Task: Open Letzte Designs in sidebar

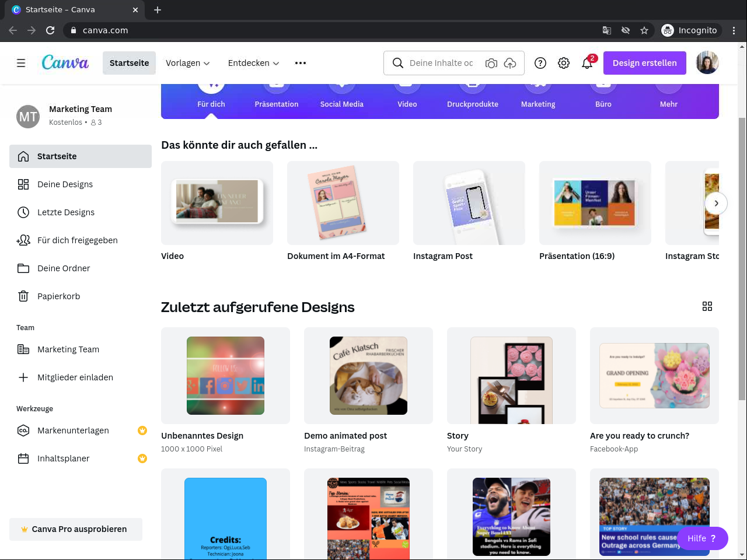Action: [x=81, y=212]
